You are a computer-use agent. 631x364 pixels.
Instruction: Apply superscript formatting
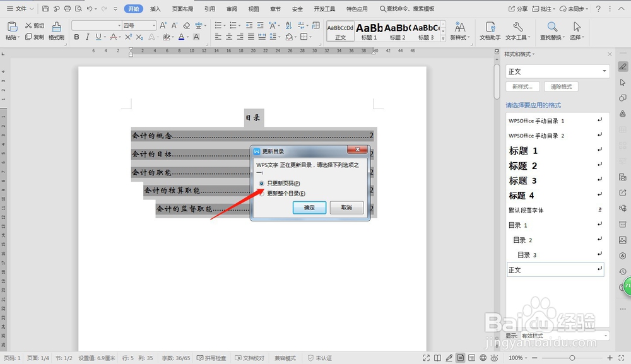(x=128, y=37)
